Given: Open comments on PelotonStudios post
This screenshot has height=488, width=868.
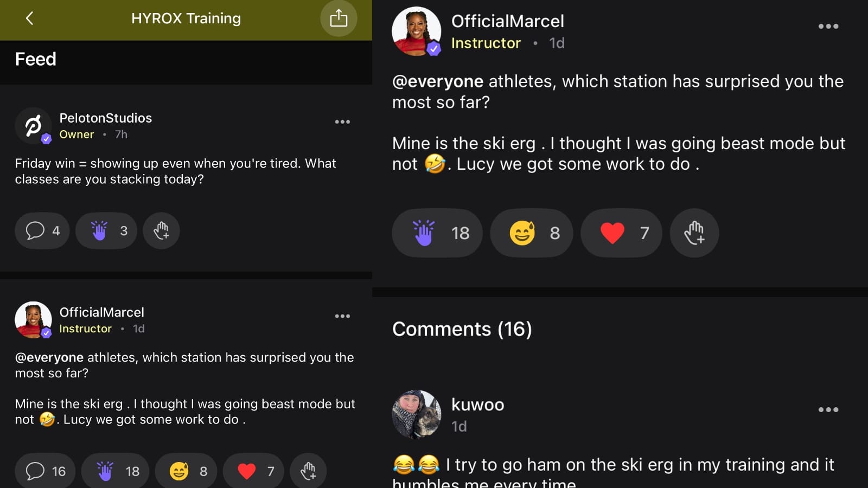Looking at the screenshot, I should pyautogui.click(x=42, y=231).
